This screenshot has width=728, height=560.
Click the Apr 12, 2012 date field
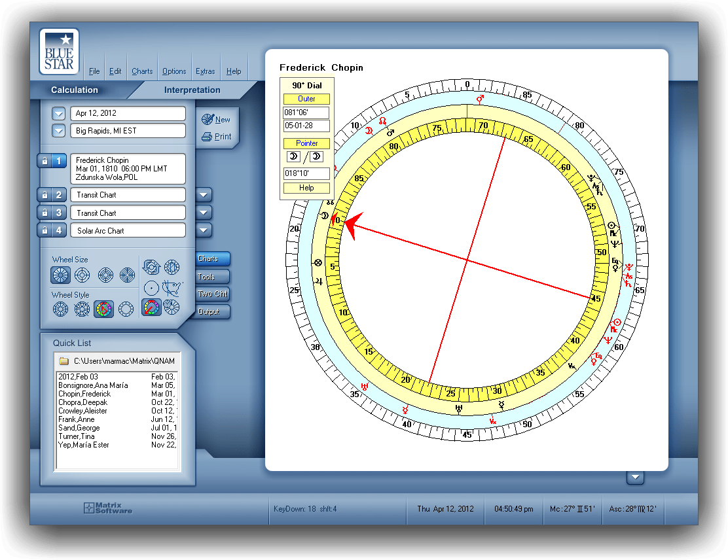click(128, 113)
